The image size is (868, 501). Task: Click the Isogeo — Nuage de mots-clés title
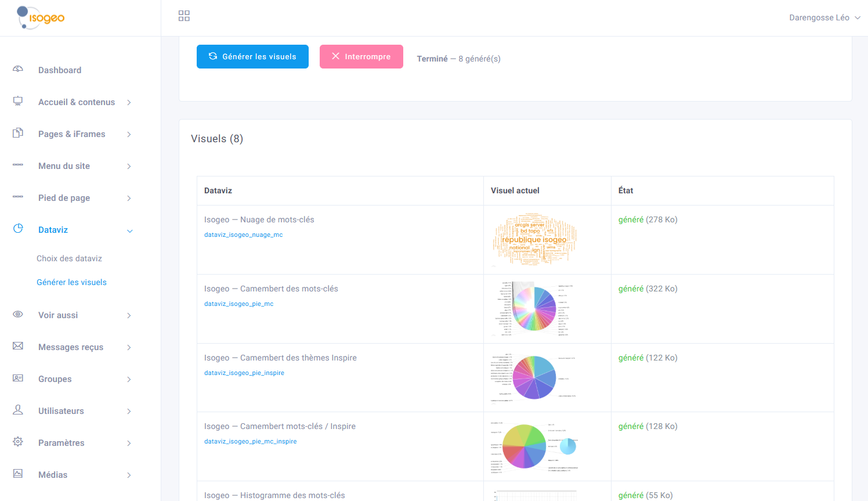259,219
